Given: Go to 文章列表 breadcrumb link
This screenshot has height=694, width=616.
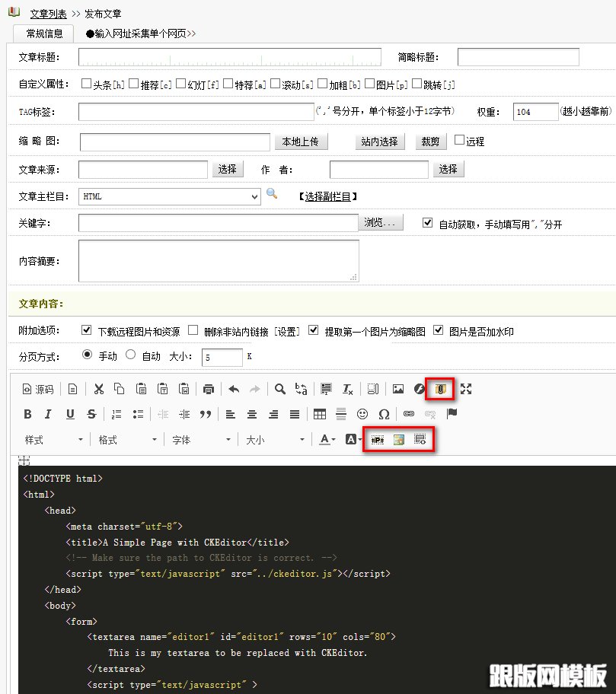Looking at the screenshot, I should click(48, 14).
